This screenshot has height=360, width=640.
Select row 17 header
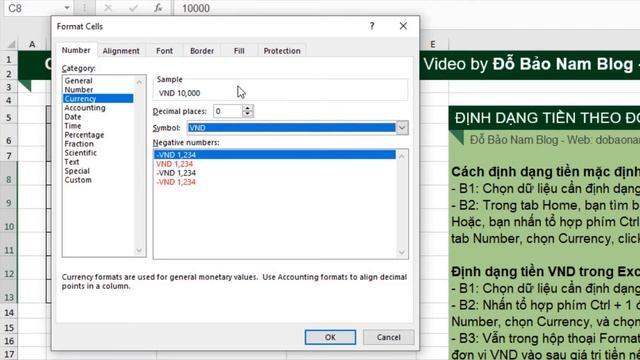tap(9, 354)
